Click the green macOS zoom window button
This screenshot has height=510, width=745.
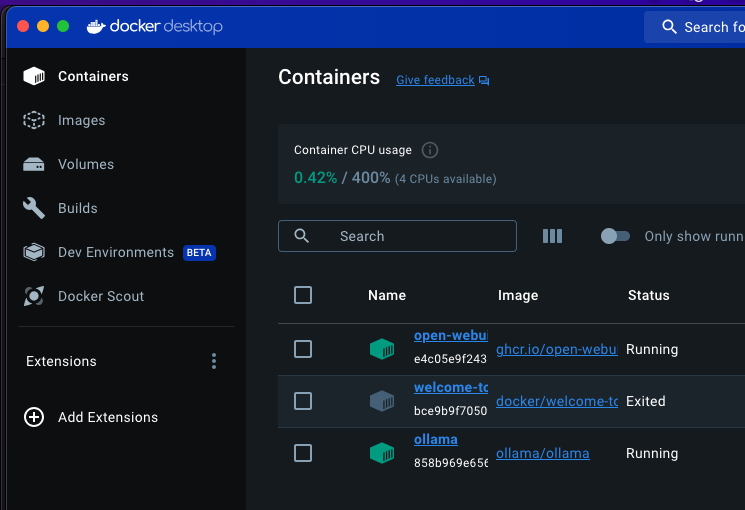click(x=63, y=26)
